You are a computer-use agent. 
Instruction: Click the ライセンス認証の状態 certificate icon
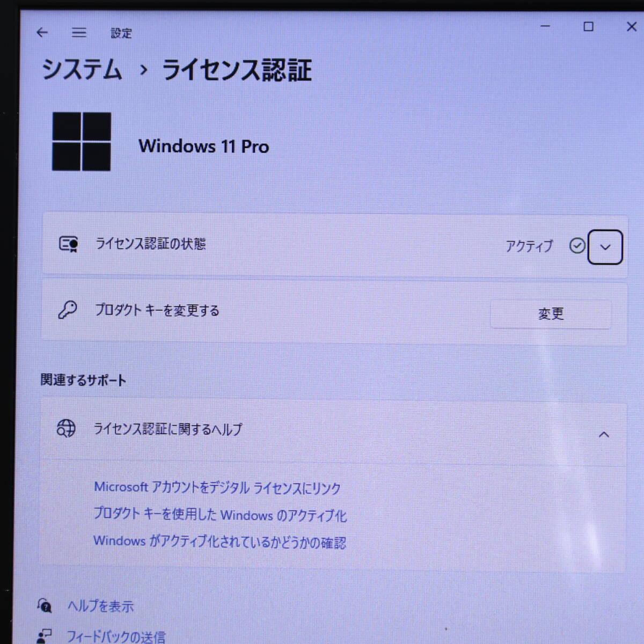click(68, 244)
